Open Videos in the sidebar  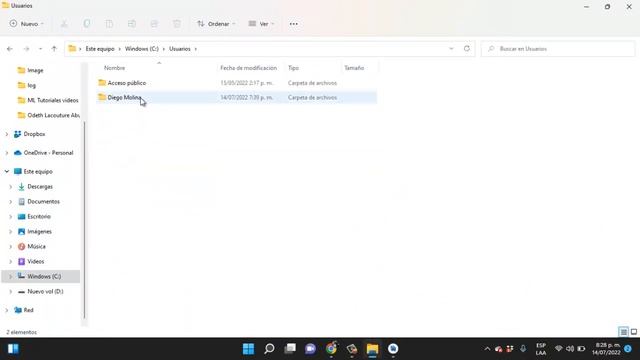click(36, 261)
